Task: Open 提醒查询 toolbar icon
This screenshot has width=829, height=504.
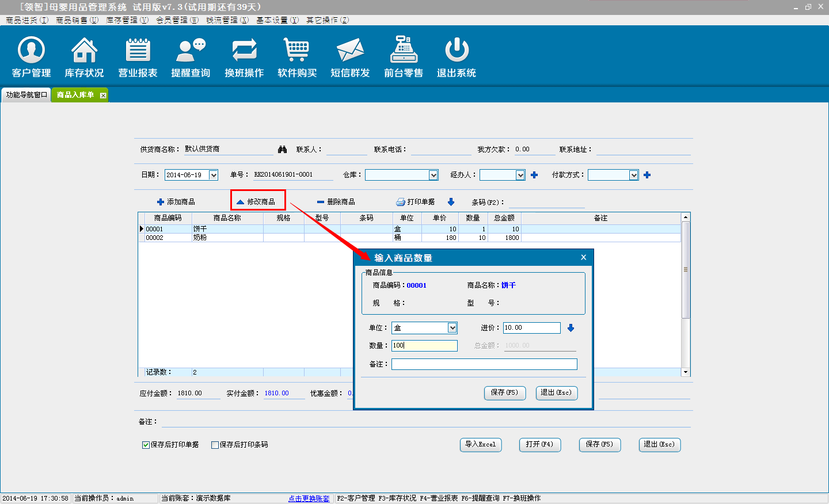Action: (191, 51)
